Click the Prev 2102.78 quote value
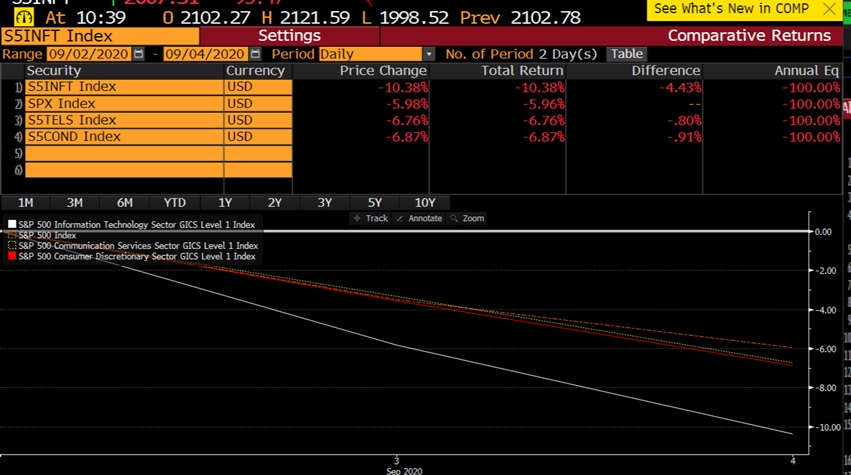The width and height of the screenshot is (851, 475). point(545,17)
